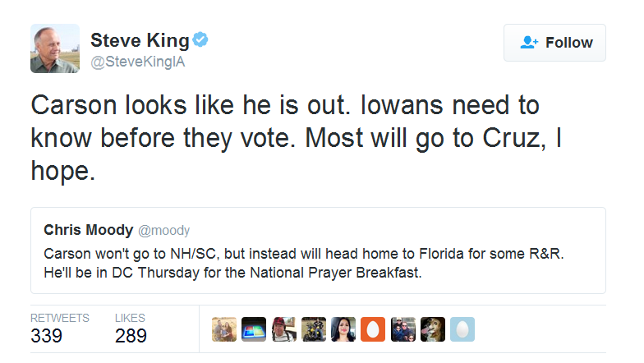The height and width of the screenshot is (363, 644).
Task: Open the colorful tiles liker avatar
Action: [x=254, y=329]
